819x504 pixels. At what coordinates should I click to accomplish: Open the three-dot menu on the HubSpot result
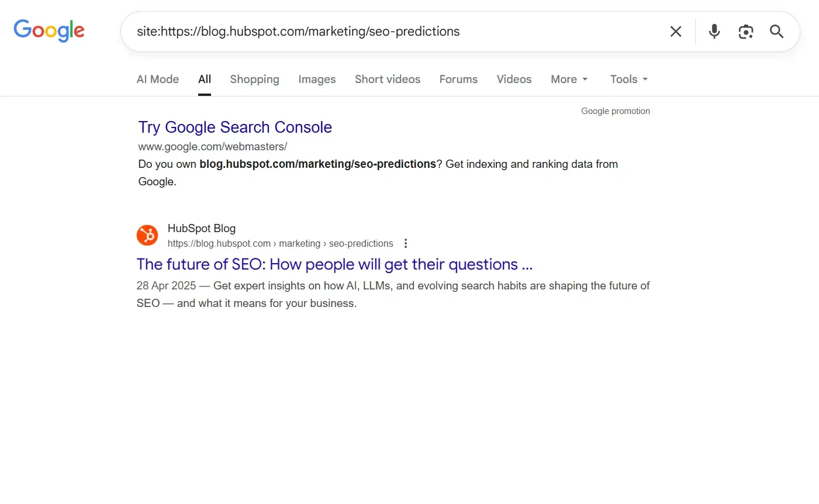coord(406,243)
